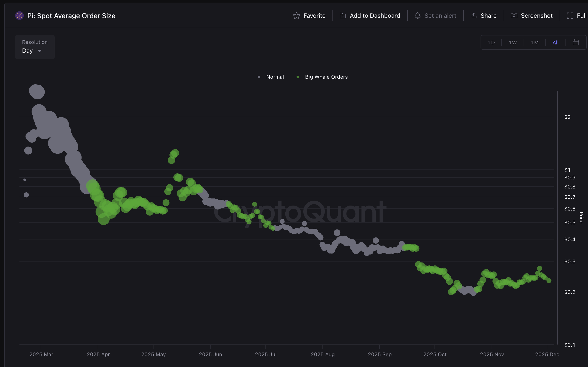Open the calendar date picker

[576, 42]
